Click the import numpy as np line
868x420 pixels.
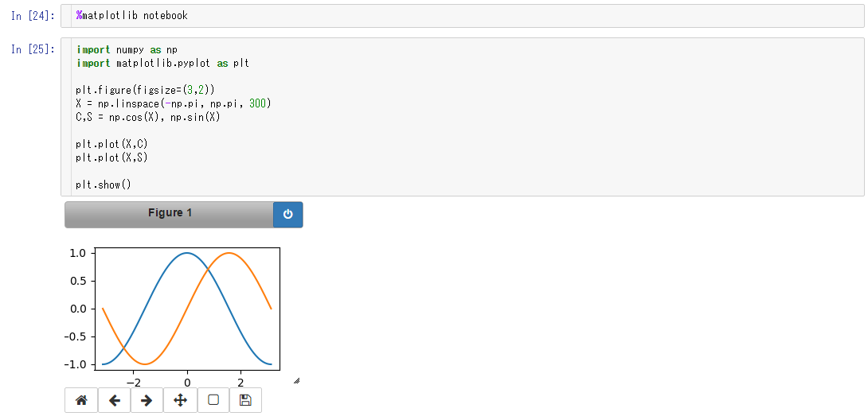[127, 50]
